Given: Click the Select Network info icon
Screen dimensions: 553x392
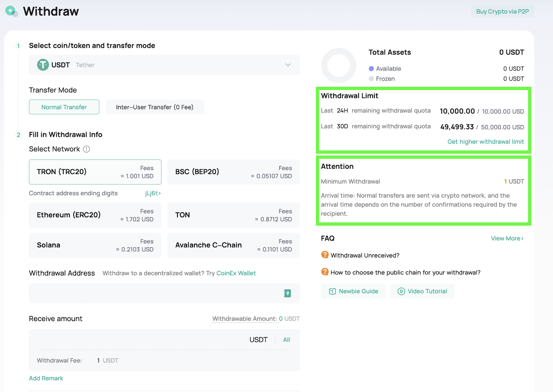Looking at the screenshot, I should [86, 149].
